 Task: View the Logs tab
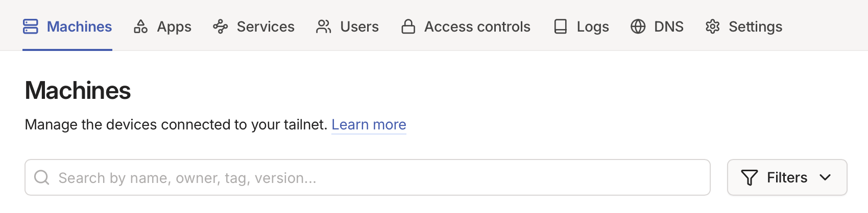pyautogui.click(x=592, y=26)
